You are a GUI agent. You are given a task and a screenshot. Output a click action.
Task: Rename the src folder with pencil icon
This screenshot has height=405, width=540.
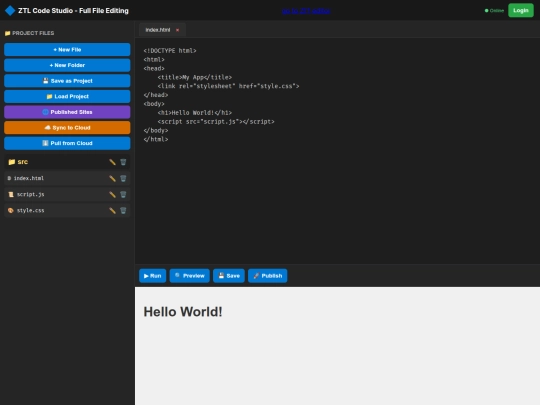(x=112, y=162)
